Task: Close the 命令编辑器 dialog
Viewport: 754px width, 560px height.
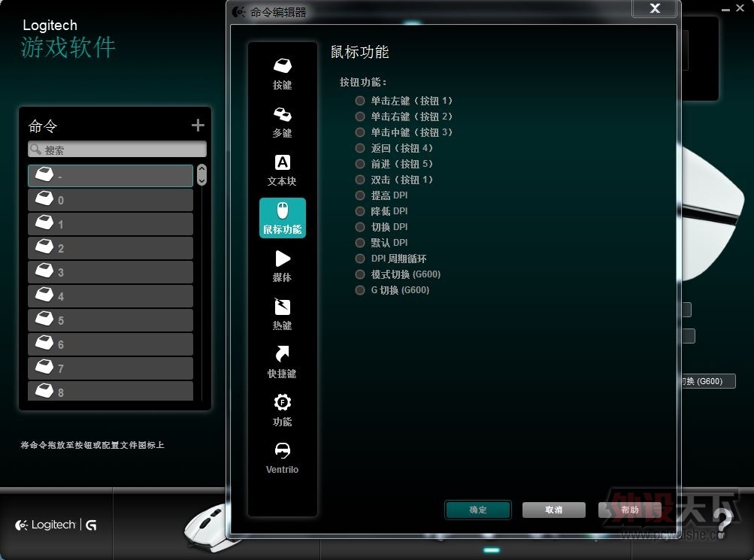Action: click(655, 8)
